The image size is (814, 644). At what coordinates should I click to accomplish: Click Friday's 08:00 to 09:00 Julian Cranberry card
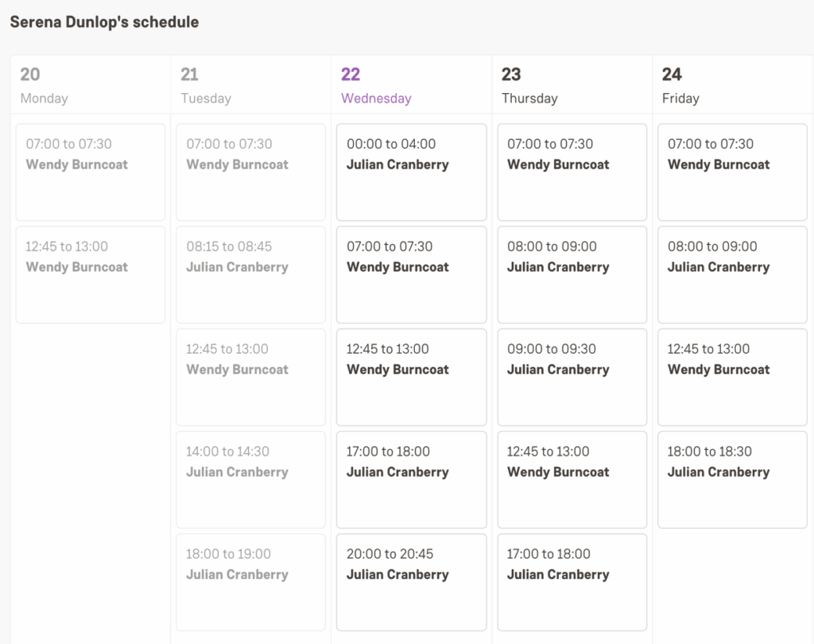tap(732, 274)
